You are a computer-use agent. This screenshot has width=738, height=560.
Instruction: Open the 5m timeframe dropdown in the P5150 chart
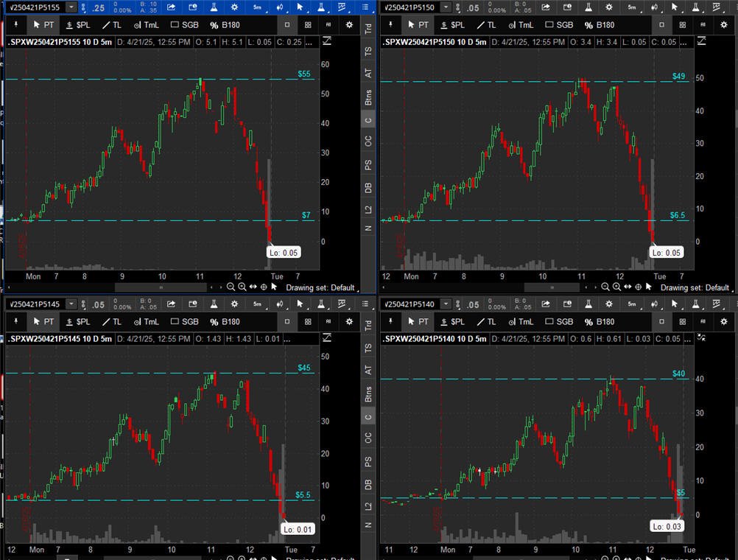(632, 7)
